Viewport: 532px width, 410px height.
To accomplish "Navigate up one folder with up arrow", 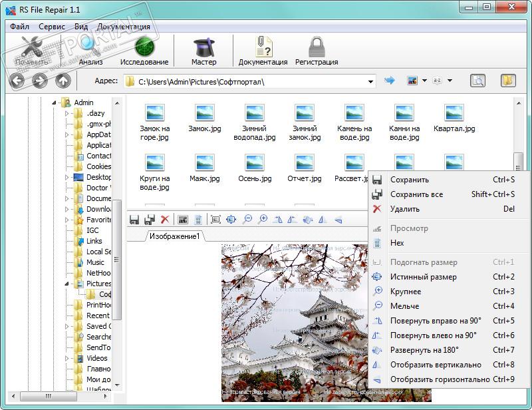I will coord(63,81).
